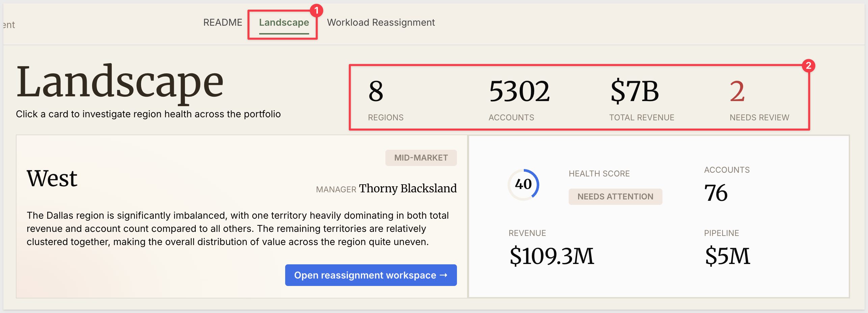868x313 pixels.
Task: Click the subtitle about investigating region health
Action: pos(148,114)
